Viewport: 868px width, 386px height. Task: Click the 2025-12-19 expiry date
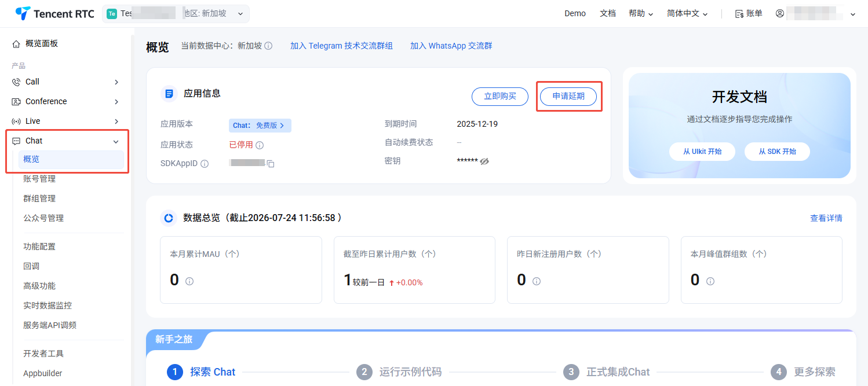coord(477,124)
